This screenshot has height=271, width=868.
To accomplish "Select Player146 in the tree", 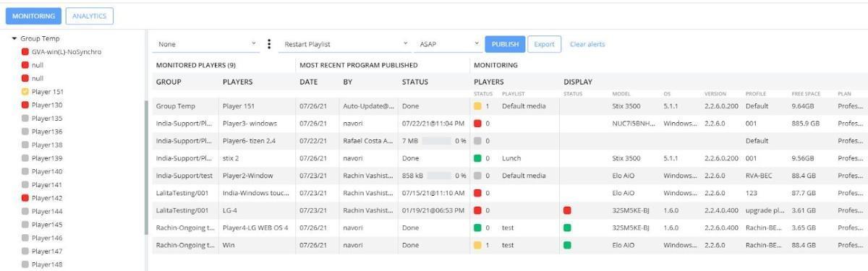I will (46, 237).
